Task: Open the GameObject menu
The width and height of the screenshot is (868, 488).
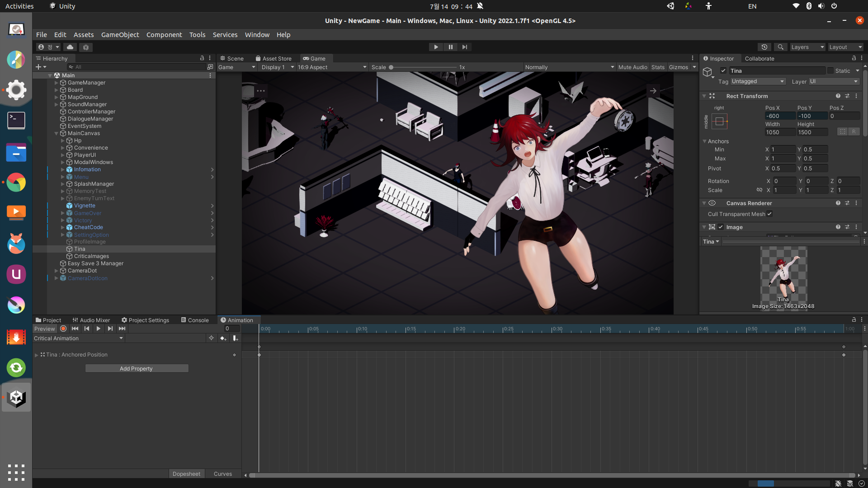Action: (x=120, y=35)
